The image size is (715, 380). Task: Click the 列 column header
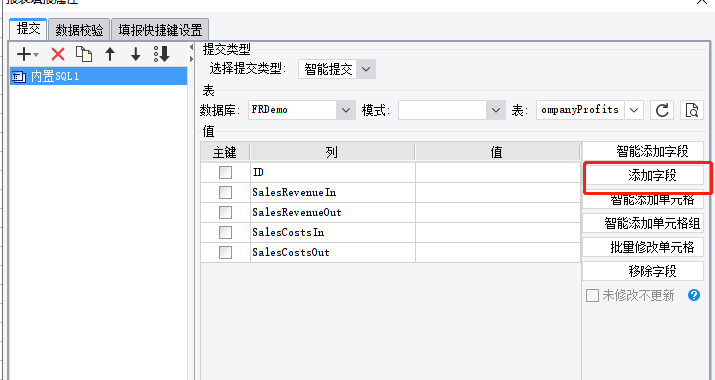coord(332,152)
